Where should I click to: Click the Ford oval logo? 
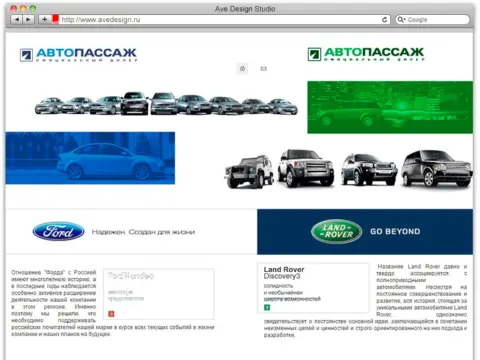tap(58, 231)
